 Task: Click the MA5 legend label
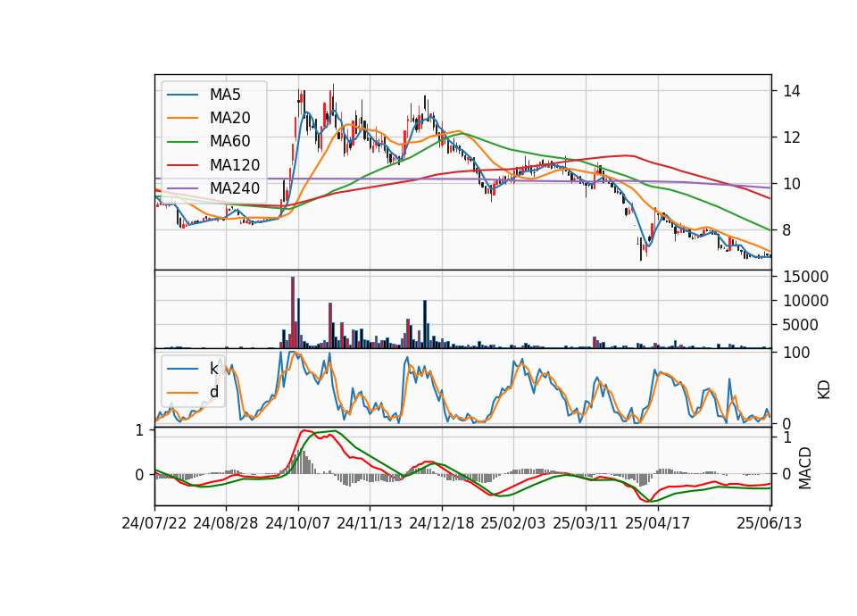click(x=225, y=95)
